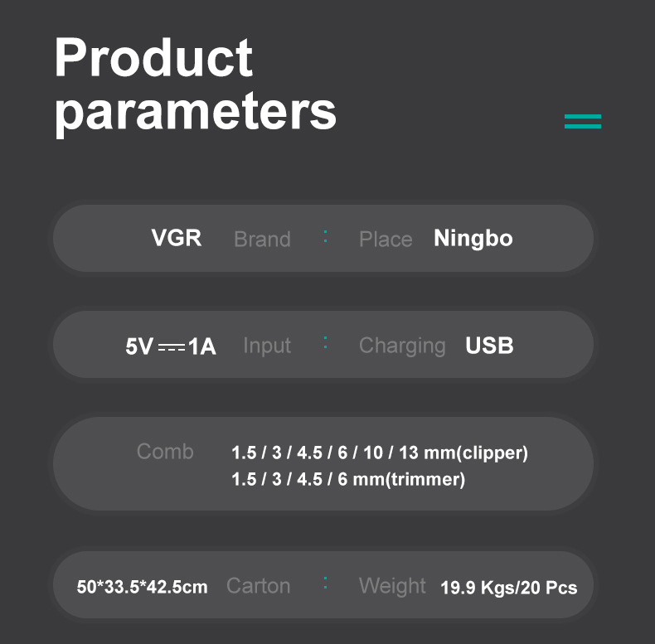
Task: Click the teal double-line icon
Action: click(x=582, y=121)
